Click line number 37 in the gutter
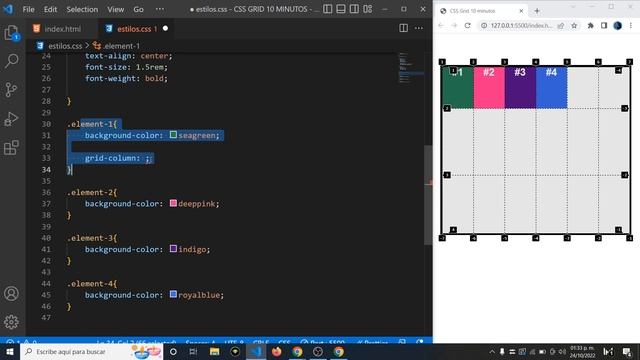 (x=46, y=203)
